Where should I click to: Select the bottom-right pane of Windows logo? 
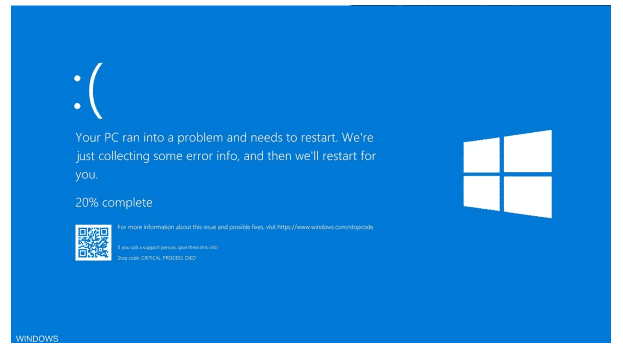point(528,197)
